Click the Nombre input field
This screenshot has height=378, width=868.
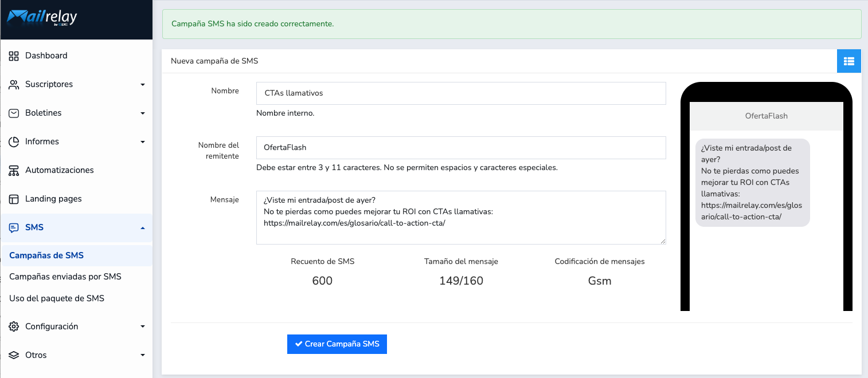(461, 93)
